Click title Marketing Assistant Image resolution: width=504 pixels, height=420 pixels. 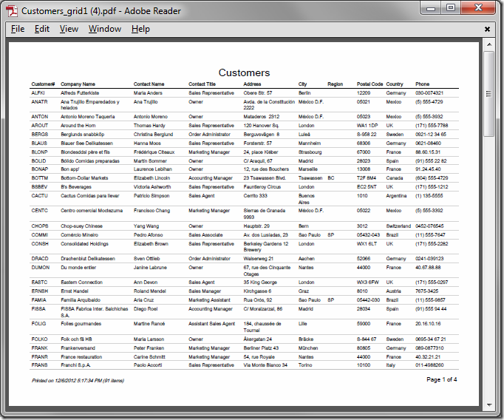pyautogui.click(x=209, y=300)
